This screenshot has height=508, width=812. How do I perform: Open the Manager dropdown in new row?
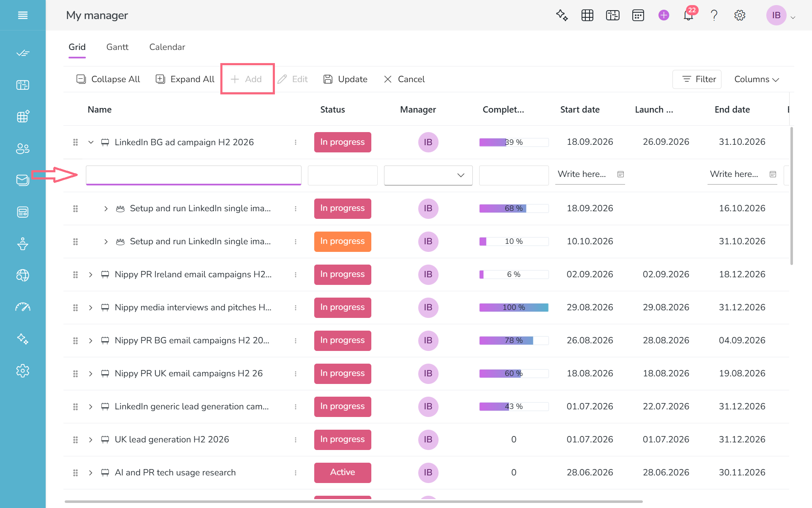pyautogui.click(x=428, y=175)
